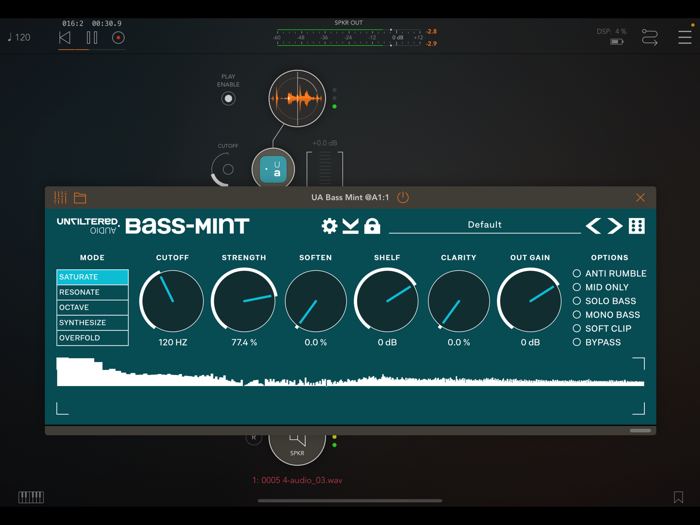700x525 pixels.
Task: Click the CUTOFF knob
Action: coord(172,301)
